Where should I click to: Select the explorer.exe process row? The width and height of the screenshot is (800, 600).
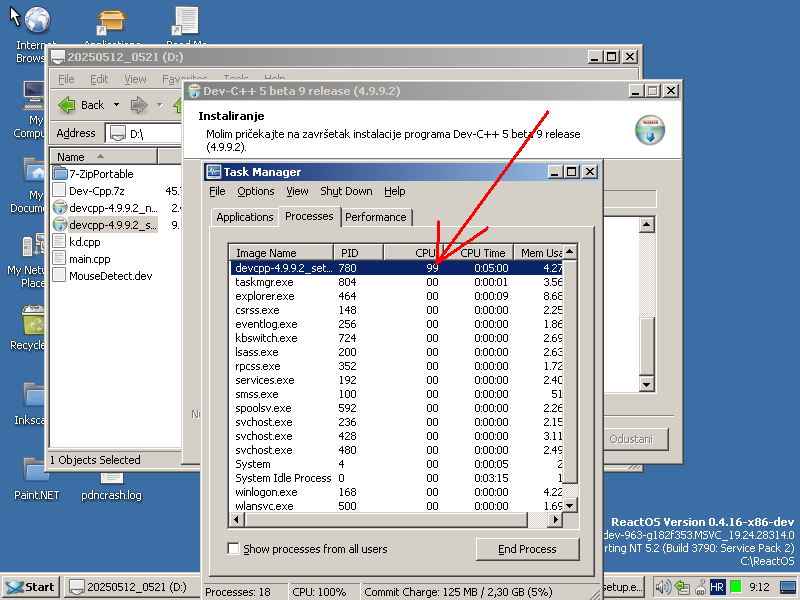(x=396, y=296)
